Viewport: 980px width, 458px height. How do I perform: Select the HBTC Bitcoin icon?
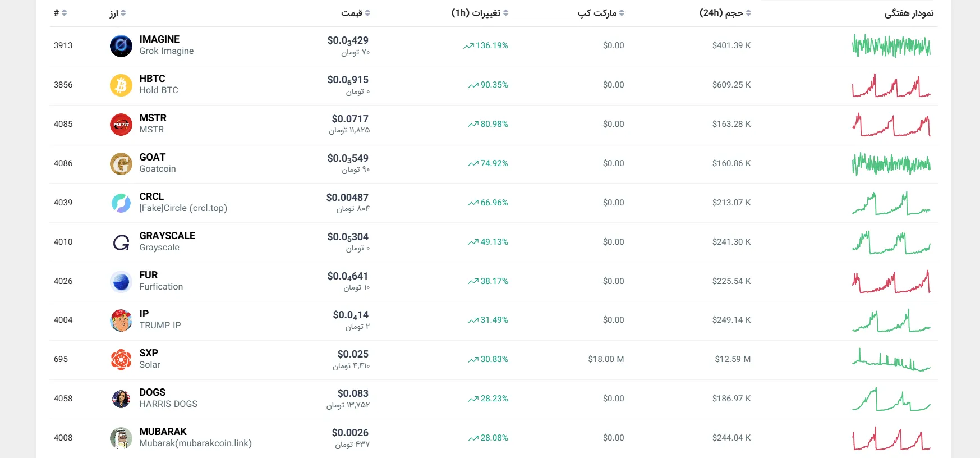pyautogui.click(x=121, y=85)
